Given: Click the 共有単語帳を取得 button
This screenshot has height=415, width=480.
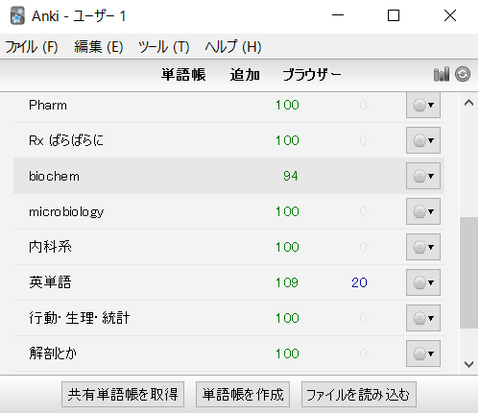Looking at the screenshot, I should click(x=123, y=395).
